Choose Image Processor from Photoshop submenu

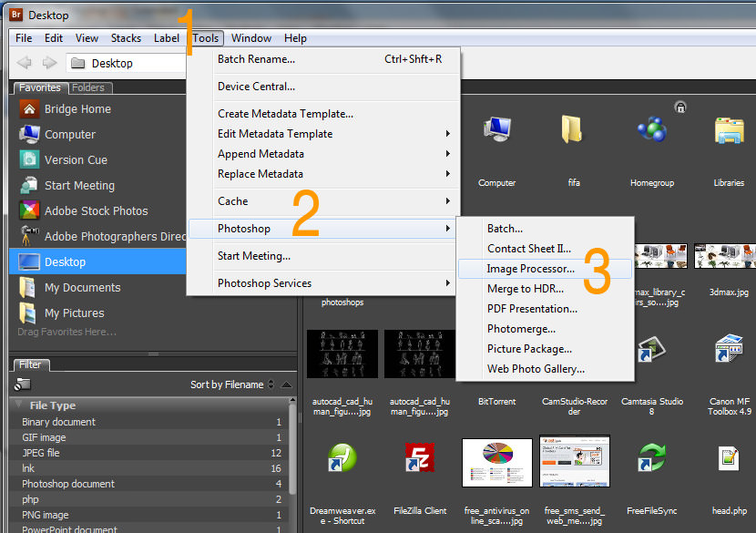pyautogui.click(x=530, y=269)
